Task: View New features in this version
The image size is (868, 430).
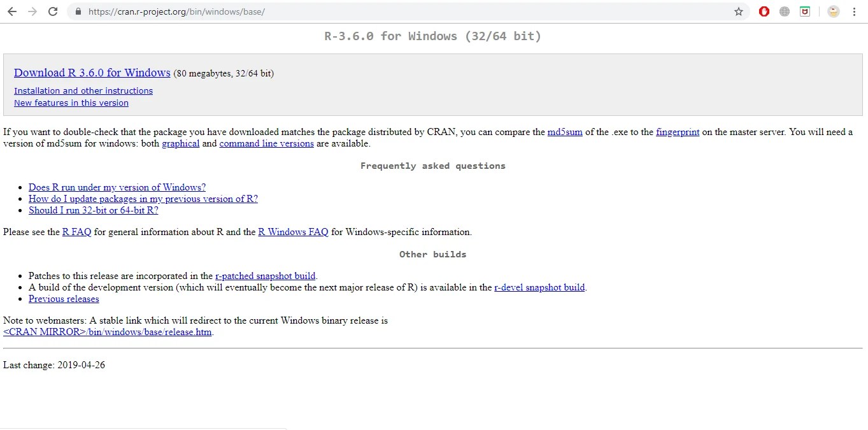Action: (71, 103)
